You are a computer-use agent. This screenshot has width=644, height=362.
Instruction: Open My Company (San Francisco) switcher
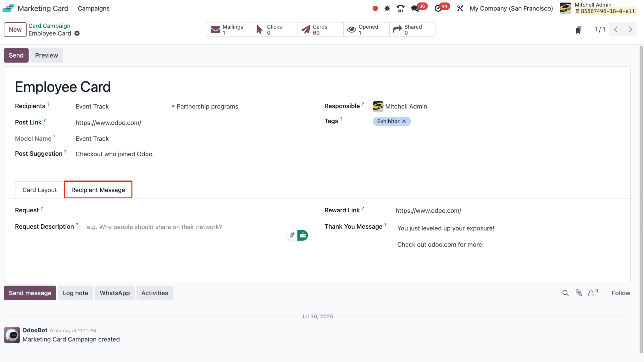511,8
